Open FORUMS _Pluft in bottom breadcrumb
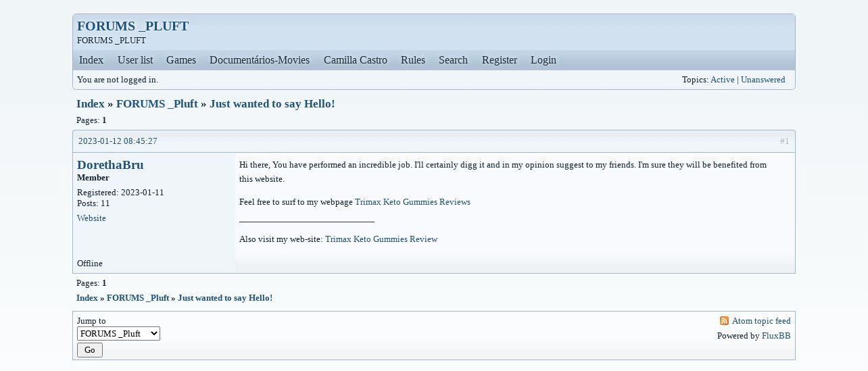 (x=138, y=298)
